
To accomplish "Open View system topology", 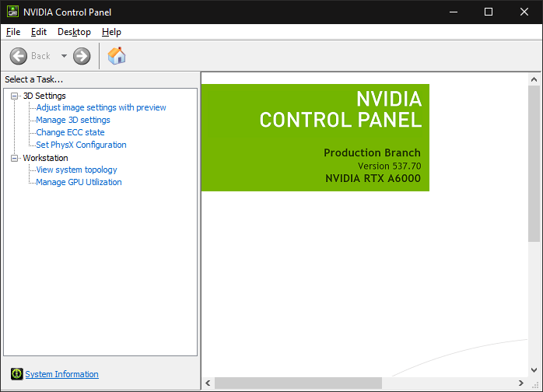I will [76, 170].
